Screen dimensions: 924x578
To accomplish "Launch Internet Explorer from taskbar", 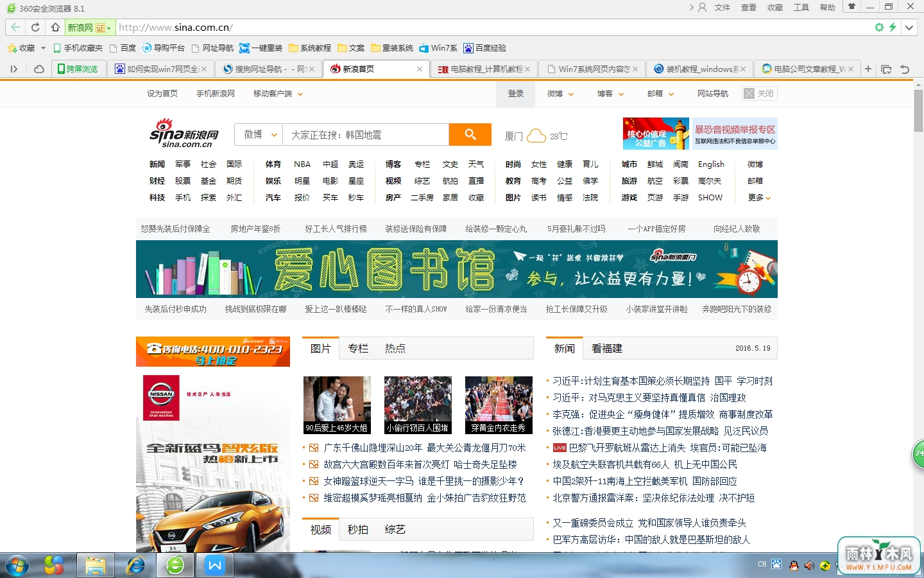I will pos(135,566).
